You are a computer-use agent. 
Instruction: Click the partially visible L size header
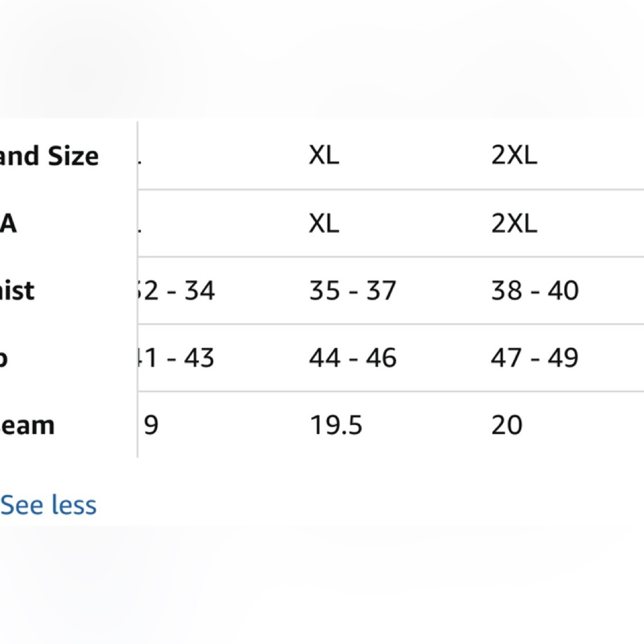tap(140, 155)
